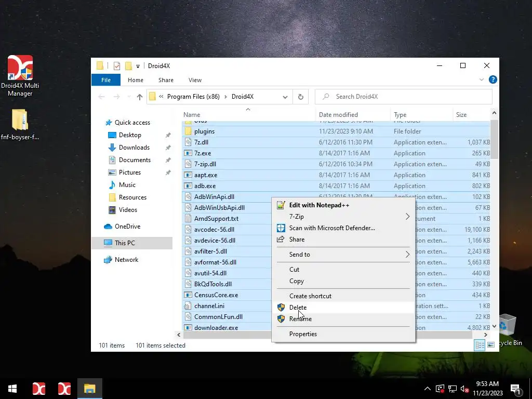The image size is (532, 399).
Task: Choose Rename in the context menu
Action: [343, 319]
